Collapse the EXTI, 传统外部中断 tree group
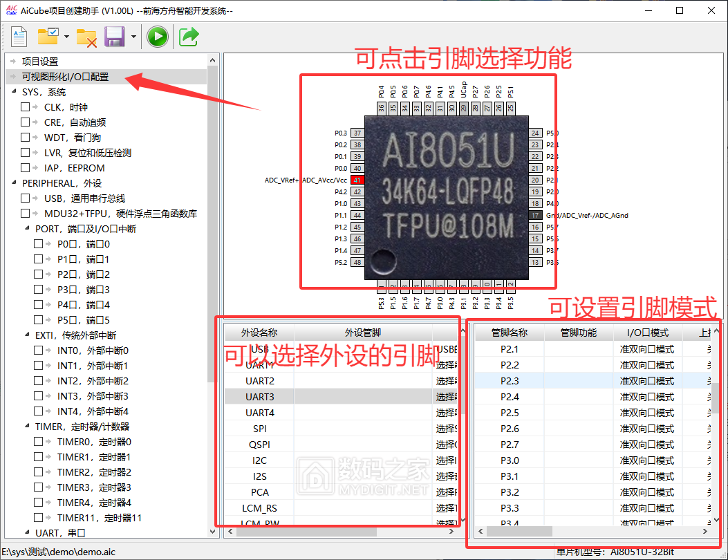This screenshot has width=728, height=560. click(26, 335)
